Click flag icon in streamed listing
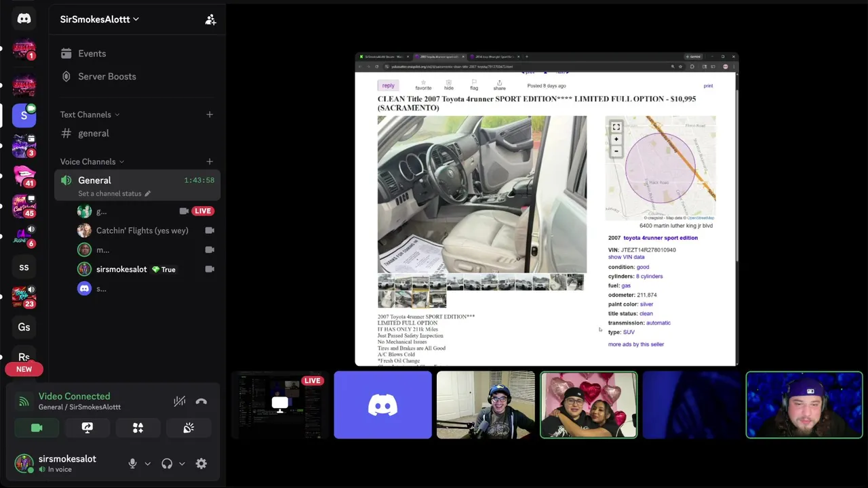The height and width of the screenshot is (488, 868). [x=474, y=85]
